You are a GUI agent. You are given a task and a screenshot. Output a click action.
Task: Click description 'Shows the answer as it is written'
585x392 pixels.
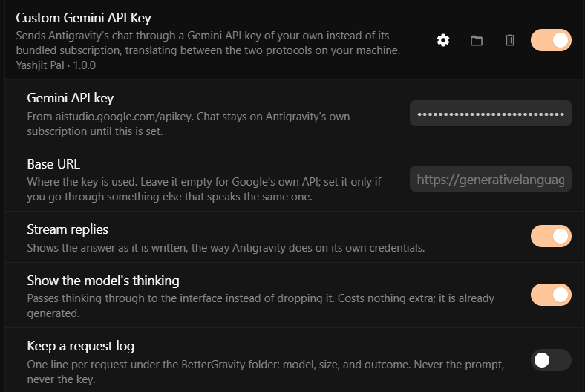coord(226,248)
